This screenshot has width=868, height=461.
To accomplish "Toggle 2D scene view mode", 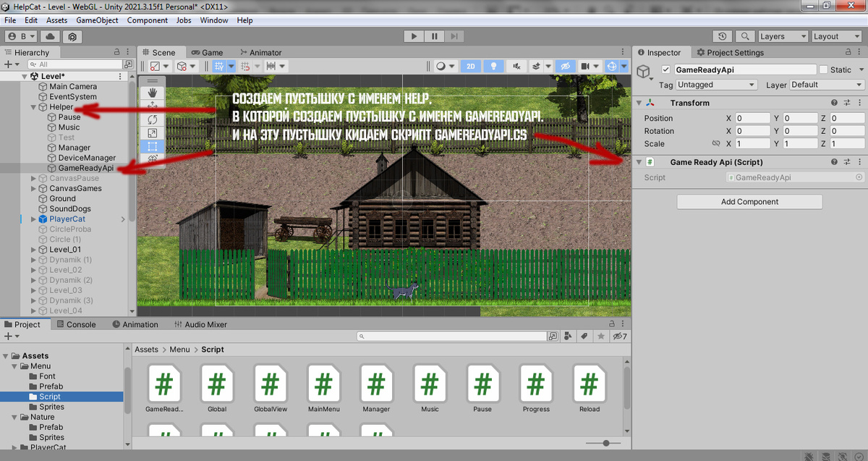I will [471, 66].
